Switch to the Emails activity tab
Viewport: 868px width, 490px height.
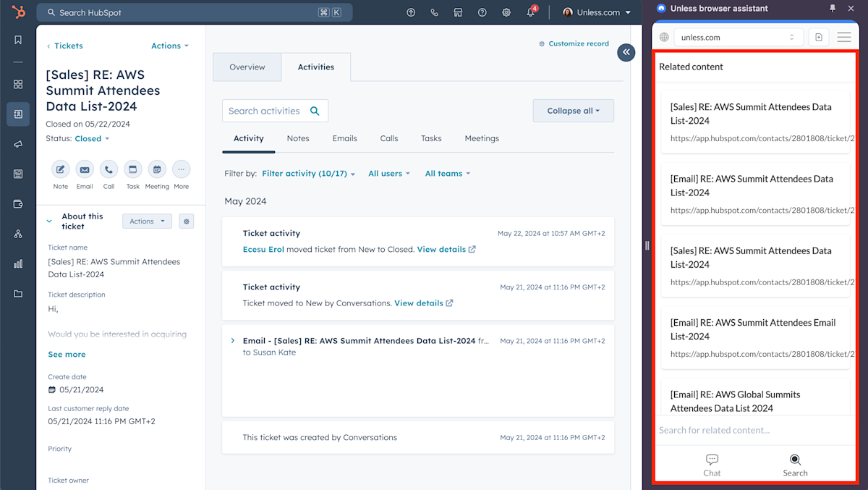(344, 138)
